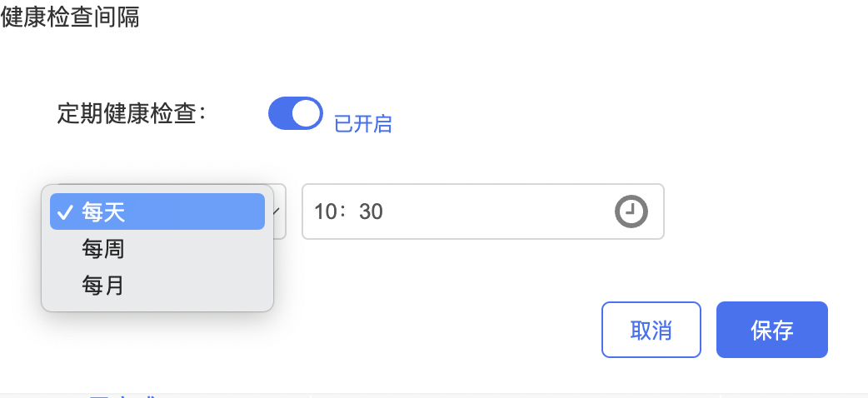Click the checkmark icon beside 每天

pyautogui.click(x=63, y=212)
